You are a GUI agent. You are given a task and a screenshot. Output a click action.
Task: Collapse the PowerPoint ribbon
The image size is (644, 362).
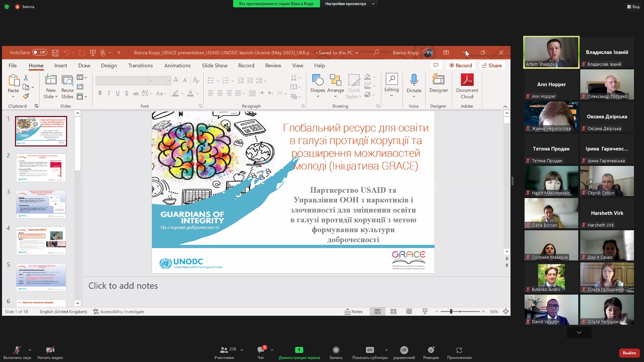(505, 107)
